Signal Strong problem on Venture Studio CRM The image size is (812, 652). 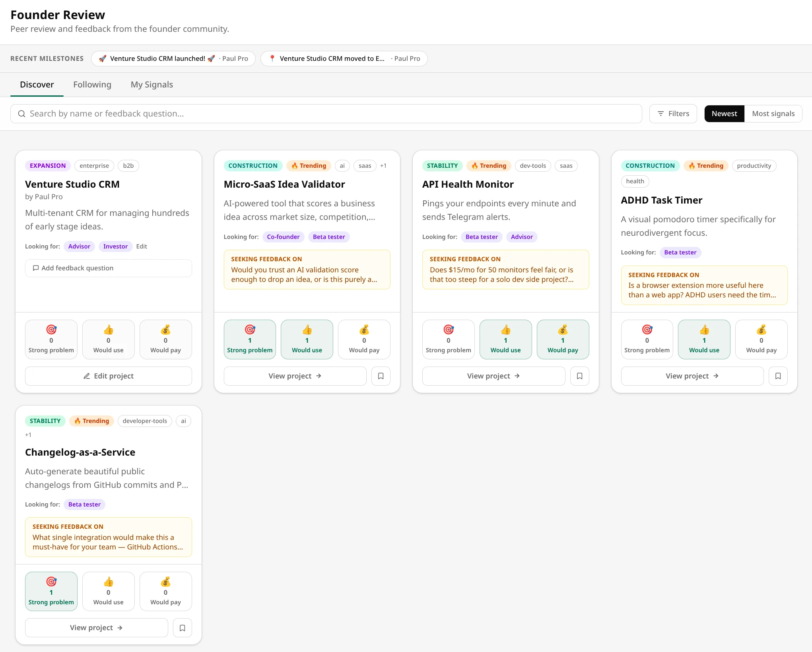51,339
